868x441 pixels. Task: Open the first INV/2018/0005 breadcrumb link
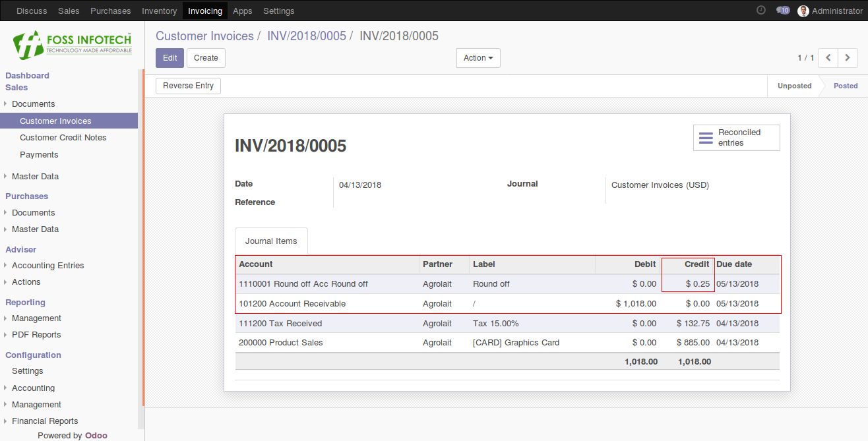click(307, 36)
